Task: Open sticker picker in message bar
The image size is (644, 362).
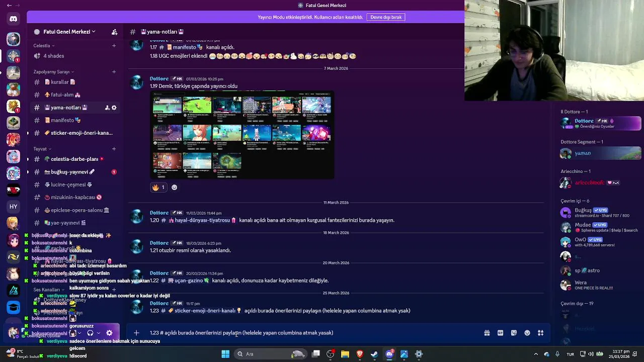Action: pyautogui.click(x=514, y=333)
